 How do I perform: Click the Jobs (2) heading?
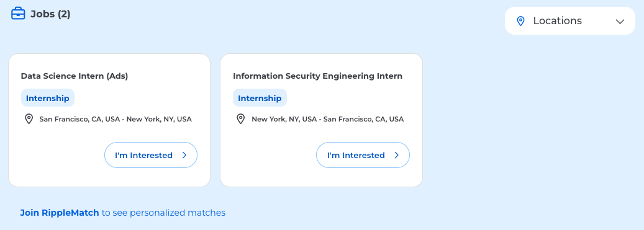[50, 14]
